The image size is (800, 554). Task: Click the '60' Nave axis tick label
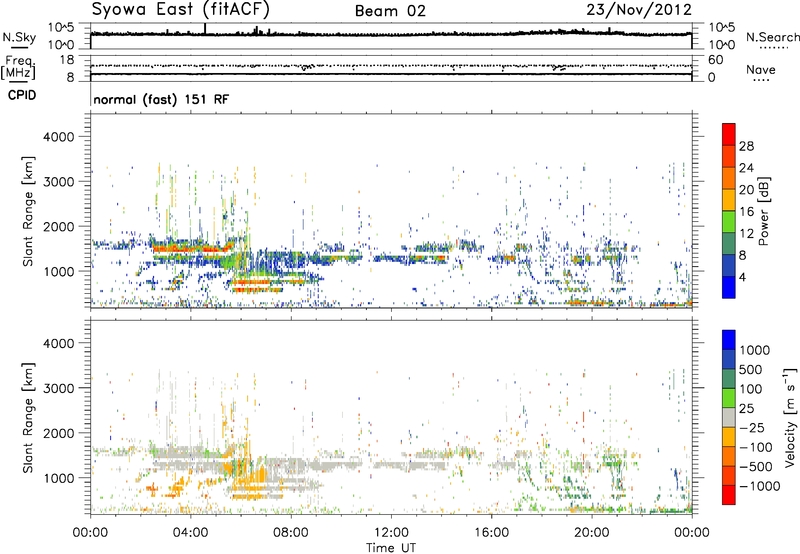click(715, 60)
